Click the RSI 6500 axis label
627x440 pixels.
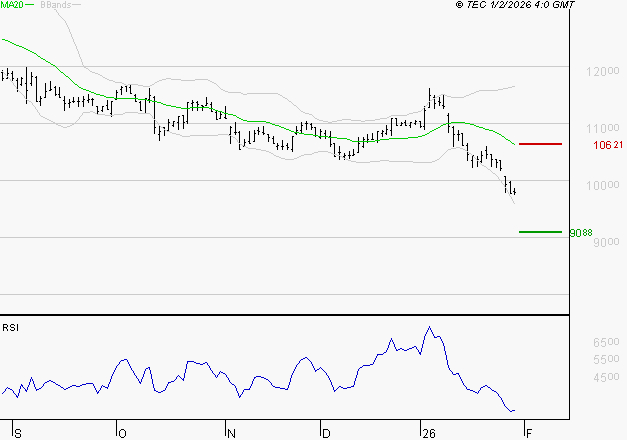pos(606,342)
